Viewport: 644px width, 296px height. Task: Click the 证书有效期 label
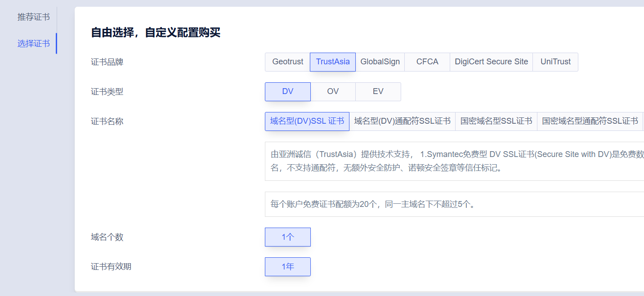(x=111, y=267)
